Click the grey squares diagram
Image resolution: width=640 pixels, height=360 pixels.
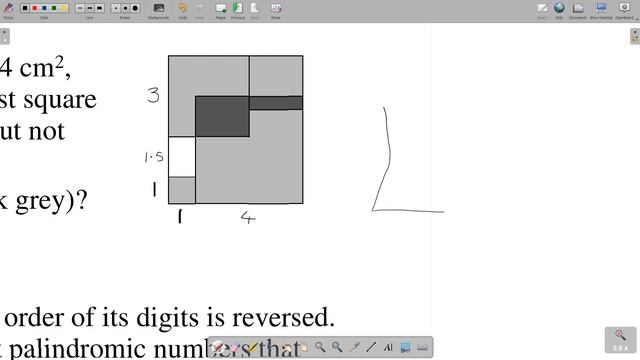[x=236, y=129]
